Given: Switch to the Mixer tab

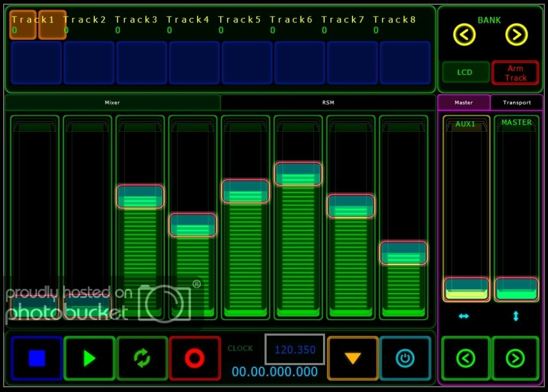Looking at the screenshot, I should coord(112,102).
